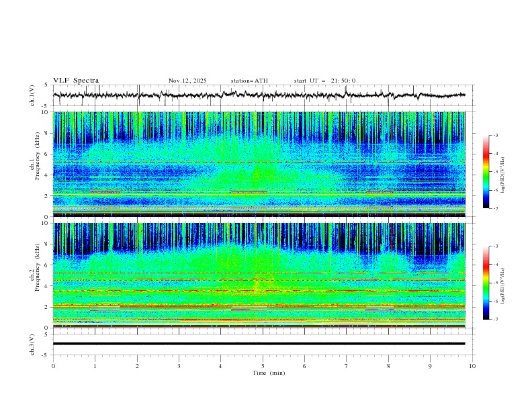
Task: Click the "ch.1(V)" waveform axis label
Action: [32, 95]
